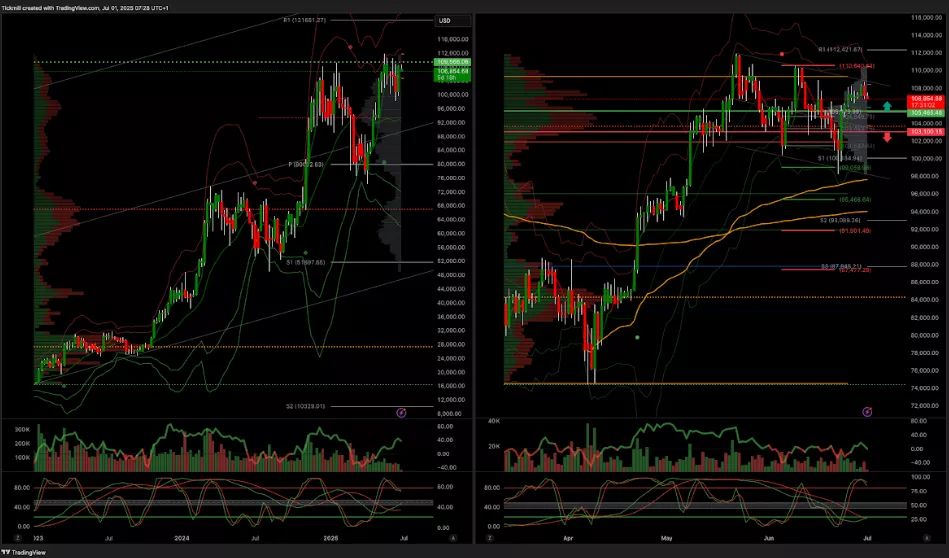Toggle auto-scale 'A' button on right chart
Viewport: 949px width, 558px height.
pyautogui.click(x=914, y=536)
